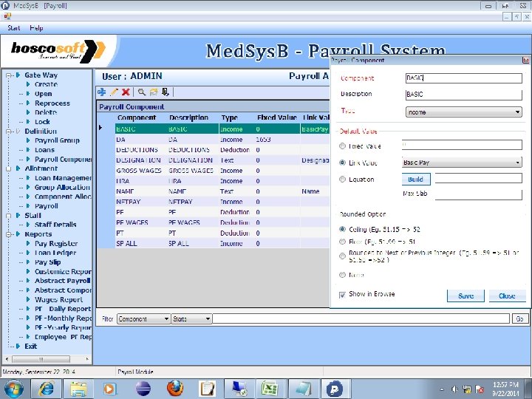The image size is (532, 399).
Task: Open the Filter Starts dropdown
Action: click(191, 319)
